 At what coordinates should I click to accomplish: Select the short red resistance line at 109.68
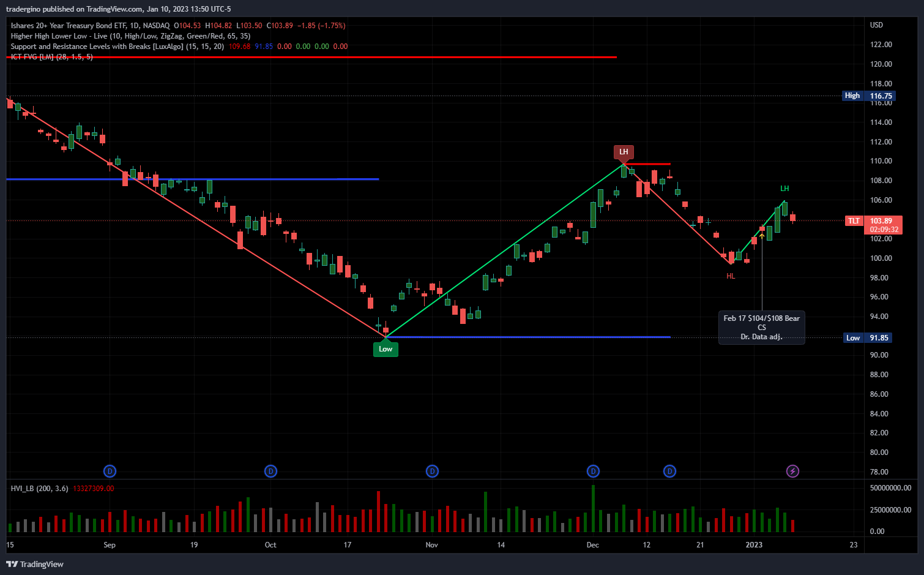tap(647, 164)
